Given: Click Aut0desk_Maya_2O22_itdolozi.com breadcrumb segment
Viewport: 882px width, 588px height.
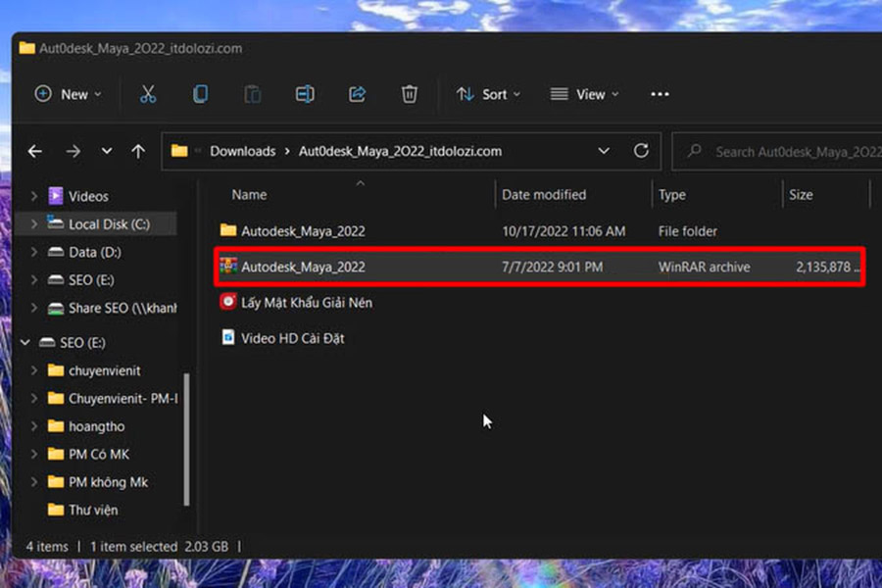Looking at the screenshot, I should 400,151.
